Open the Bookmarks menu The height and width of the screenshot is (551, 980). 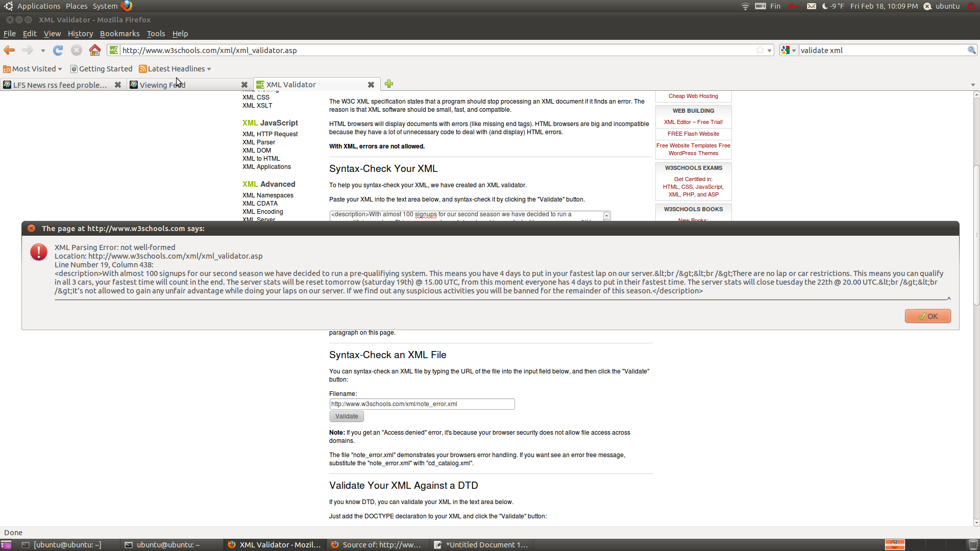click(119, 34)
